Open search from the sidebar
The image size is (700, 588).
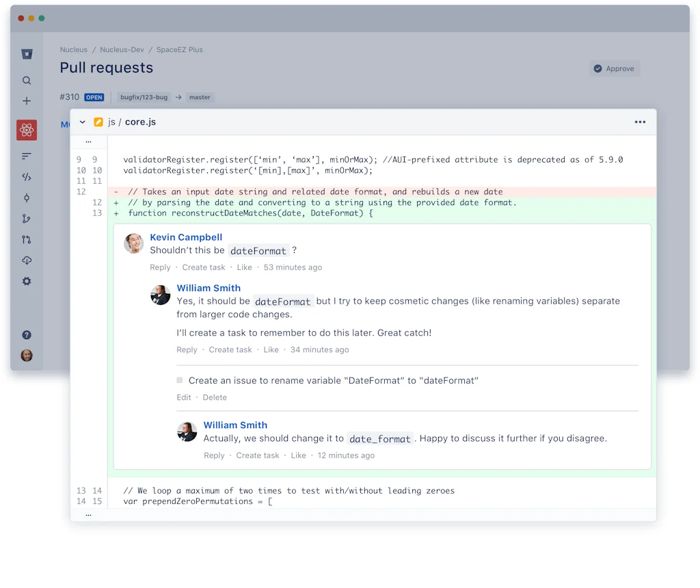click(x=26, y=80)
